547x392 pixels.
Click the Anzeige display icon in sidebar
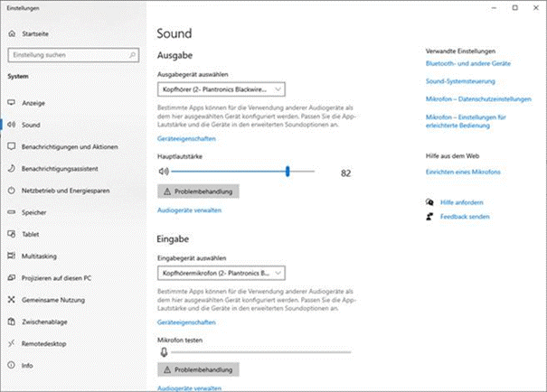tap(12, 104)
